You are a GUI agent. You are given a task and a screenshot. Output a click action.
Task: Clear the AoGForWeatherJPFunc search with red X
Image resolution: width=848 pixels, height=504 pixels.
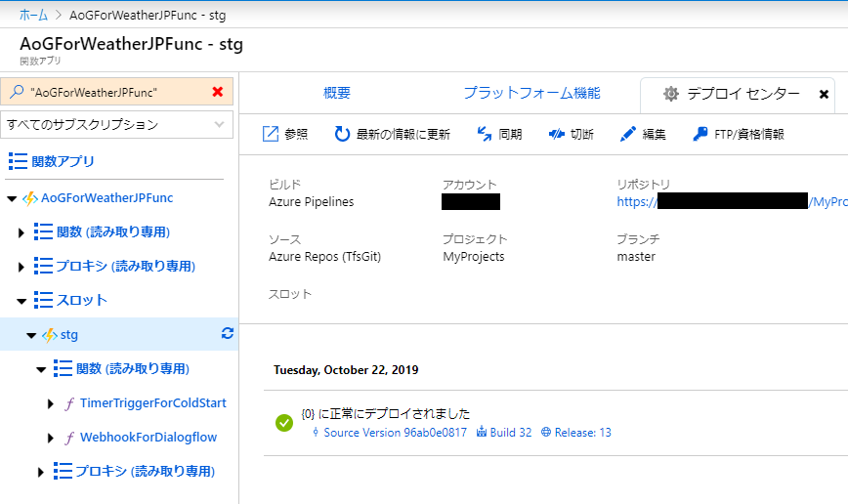218,92
